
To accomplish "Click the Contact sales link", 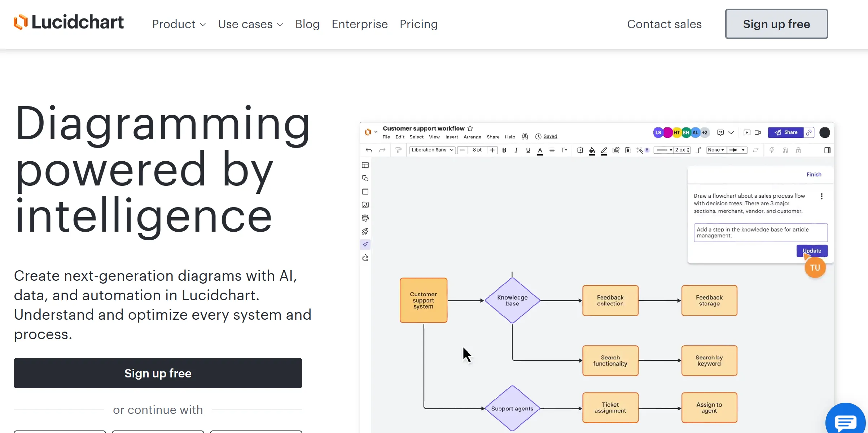I will (664, 24).
